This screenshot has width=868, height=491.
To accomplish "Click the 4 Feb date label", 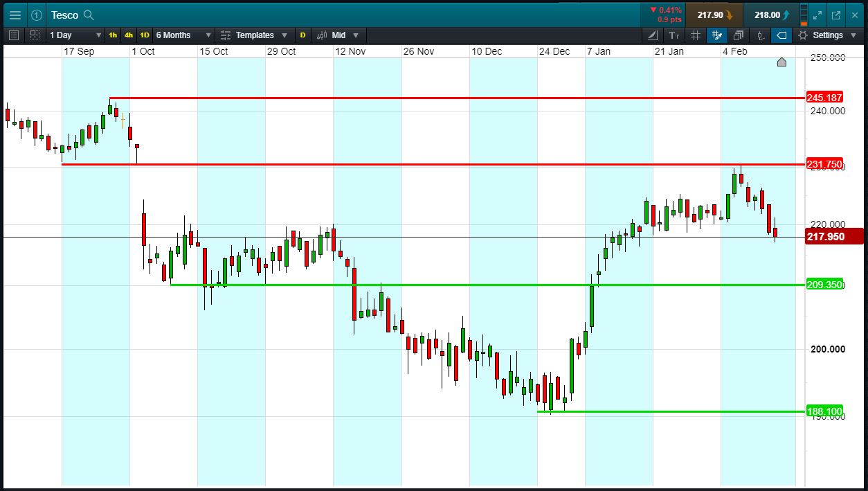I will click(x=735, y=51).
